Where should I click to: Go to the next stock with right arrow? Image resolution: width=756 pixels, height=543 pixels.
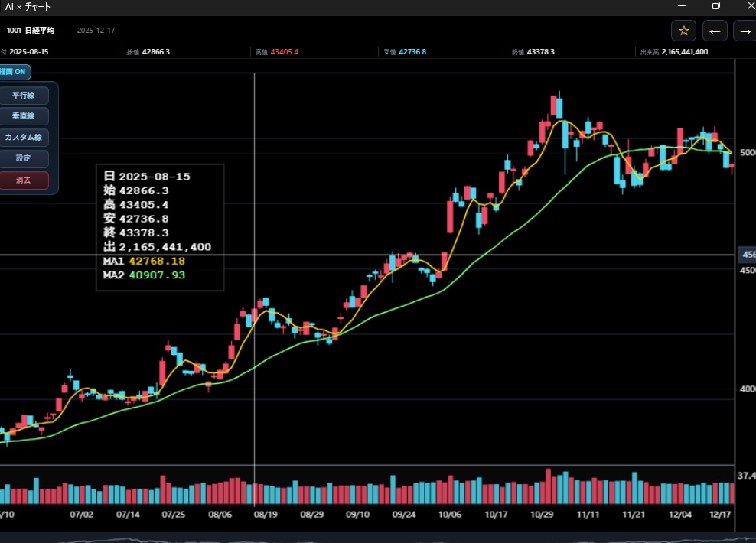(745, 31)
